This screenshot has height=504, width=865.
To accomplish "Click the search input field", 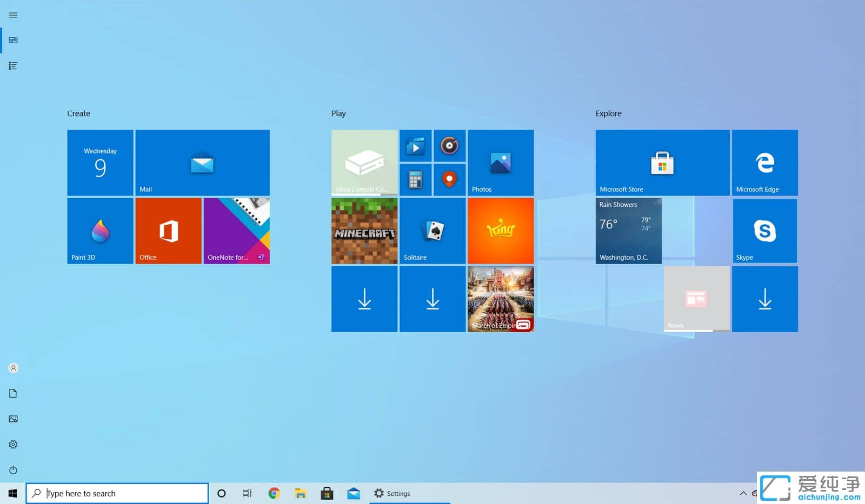I will coord(117,493).
